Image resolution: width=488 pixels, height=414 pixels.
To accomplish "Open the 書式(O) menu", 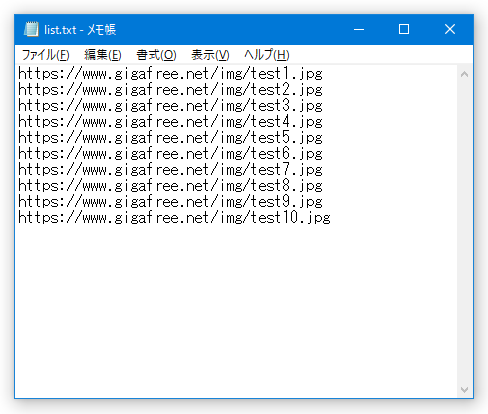I will pyautogui.click(x=156, y=55).
